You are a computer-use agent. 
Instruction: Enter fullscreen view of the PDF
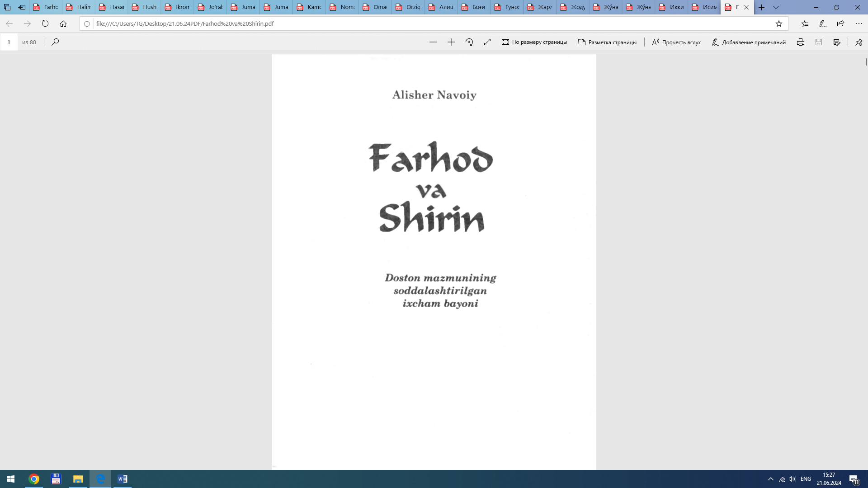coord(487,42)
